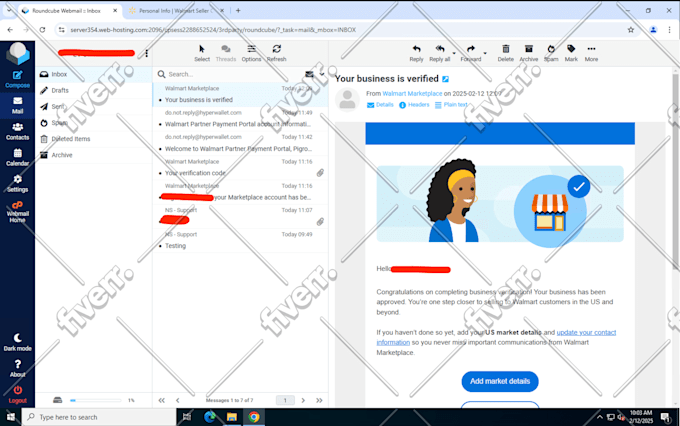Open 'Welcome to Walmart Partner Payment Portal' email
The image size is (680, 426).
pos(240,143)
